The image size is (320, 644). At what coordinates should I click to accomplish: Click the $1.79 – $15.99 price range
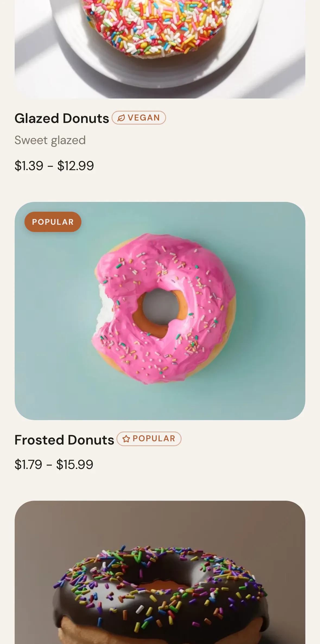[54, 464]
